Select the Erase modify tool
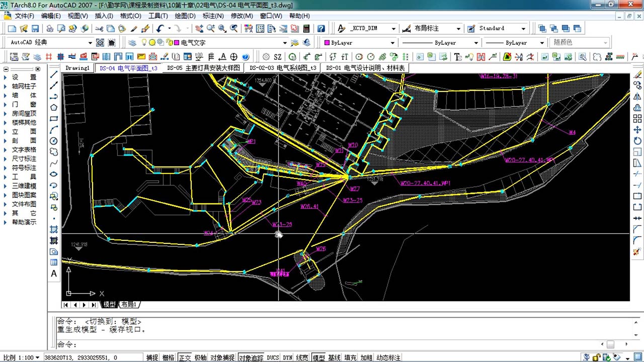This screenshot has height=362, width=644. [637, 74]
